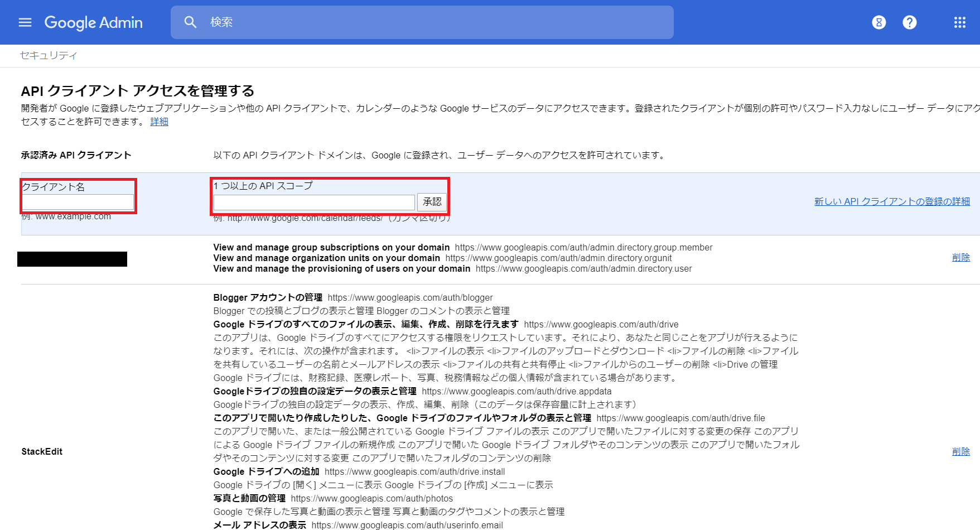Select the auth/blogger scope URL
This screenshot has height=530, width=980.
coord(410,297)
